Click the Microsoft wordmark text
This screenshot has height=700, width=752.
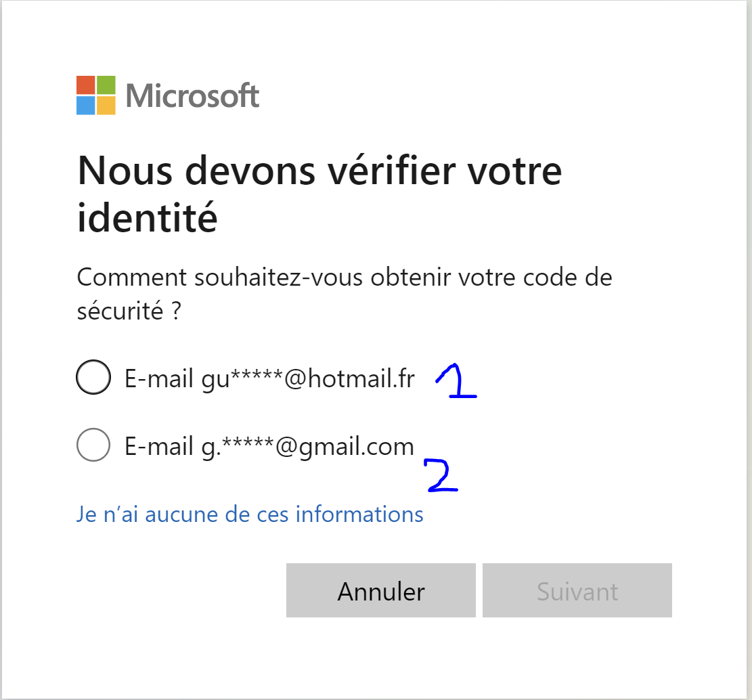(x=192, y=95)
